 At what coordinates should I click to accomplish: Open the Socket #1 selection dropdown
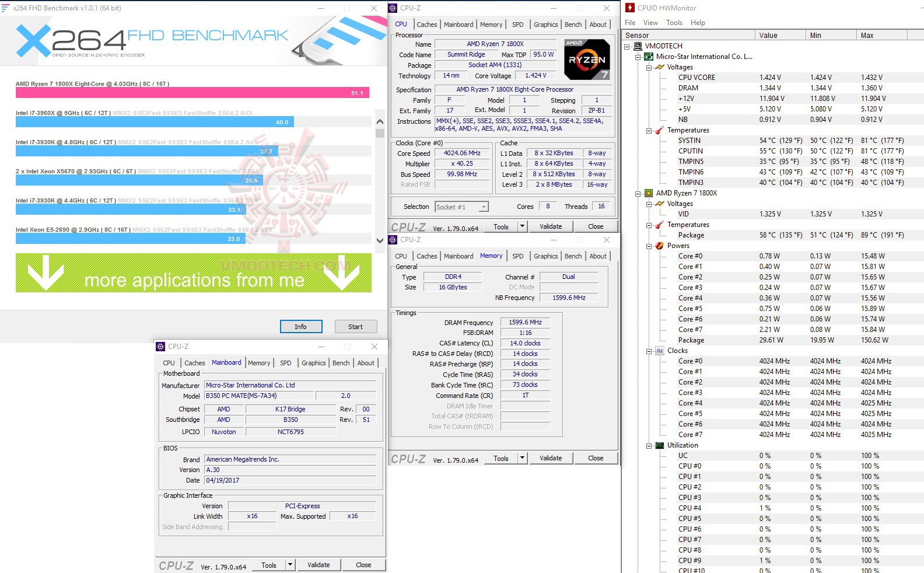[483, 207]
